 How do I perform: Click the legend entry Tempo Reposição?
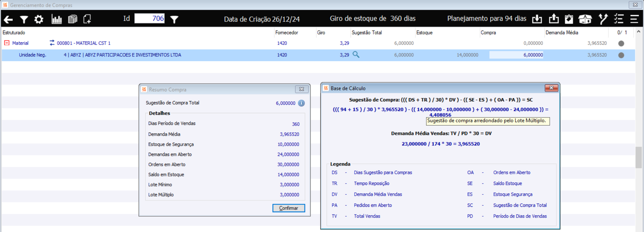[371, 183]
